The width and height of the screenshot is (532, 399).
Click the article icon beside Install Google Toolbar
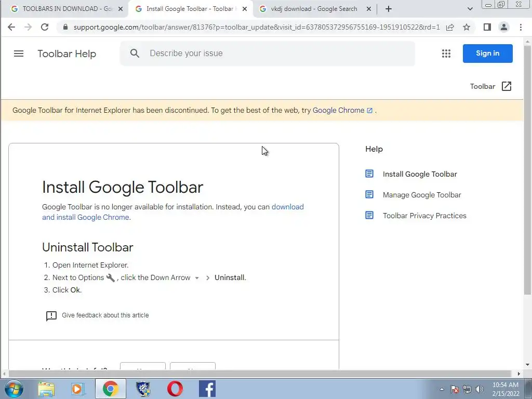pos(369,174)
